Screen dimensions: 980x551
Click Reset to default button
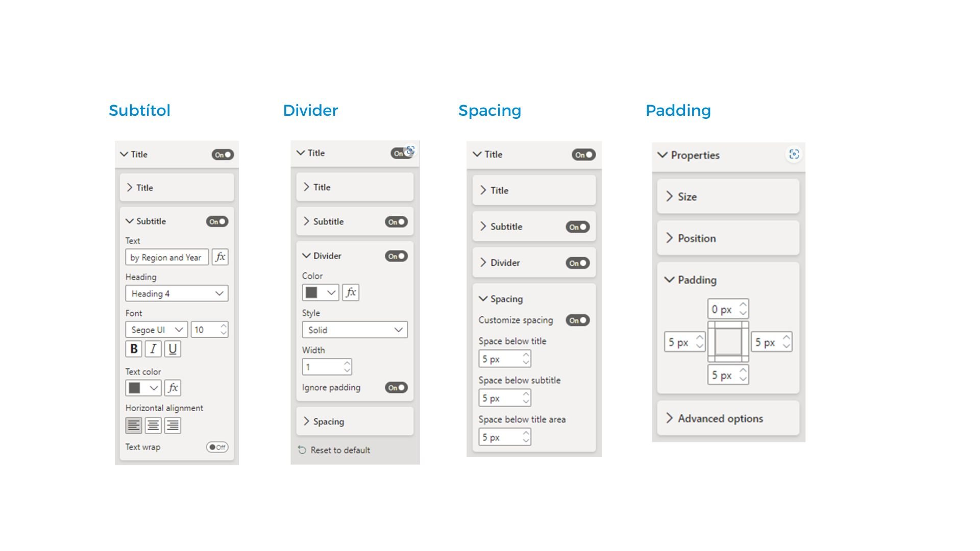coord(335,450)
